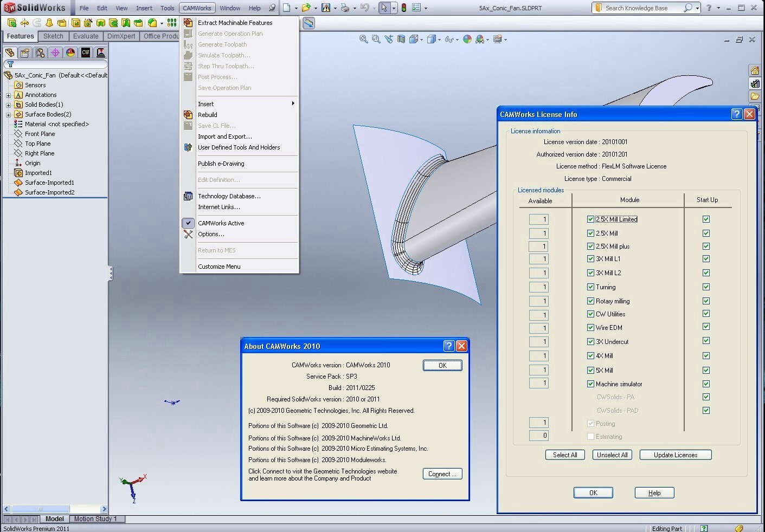Open the New document dropdown arrow
765x532 pixels.
(296, 8)
